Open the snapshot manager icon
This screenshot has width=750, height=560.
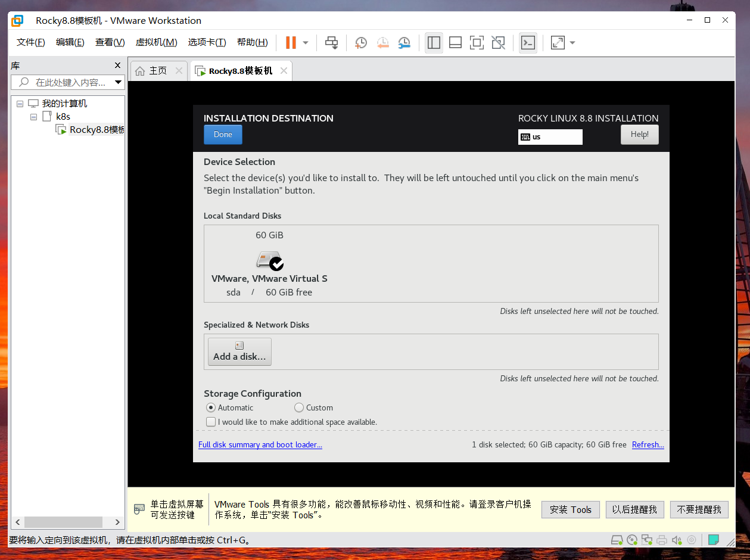tap(404, 42)
